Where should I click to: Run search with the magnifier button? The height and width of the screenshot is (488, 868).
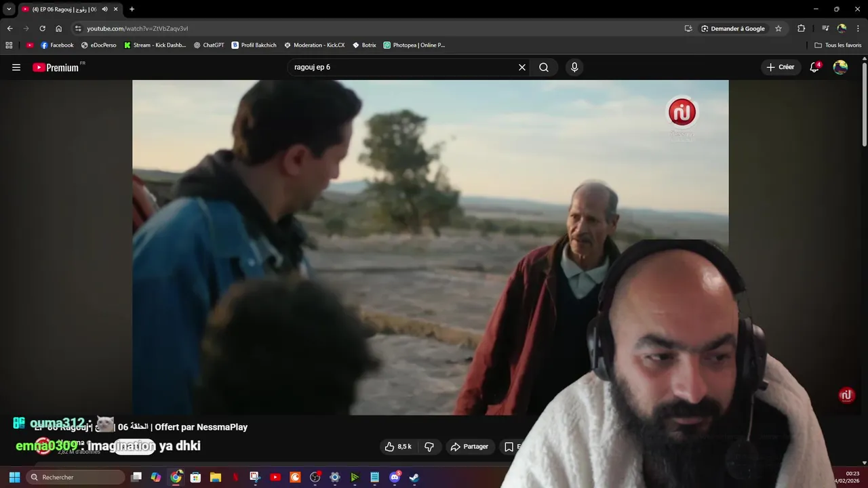(544, 67)
